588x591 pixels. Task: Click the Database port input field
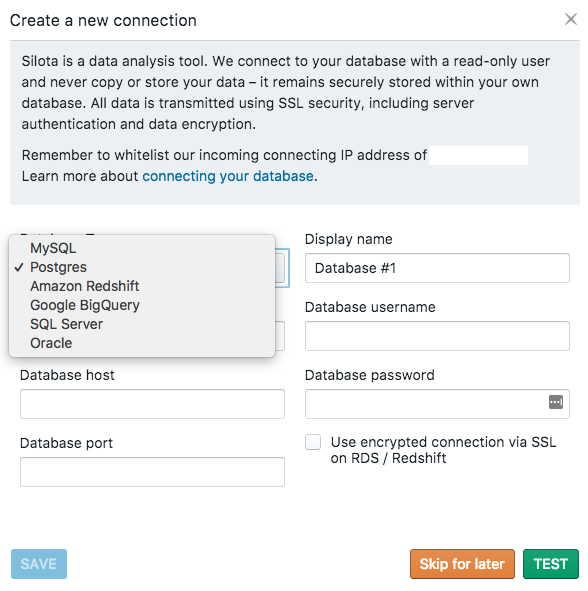[x=152, y=472]
